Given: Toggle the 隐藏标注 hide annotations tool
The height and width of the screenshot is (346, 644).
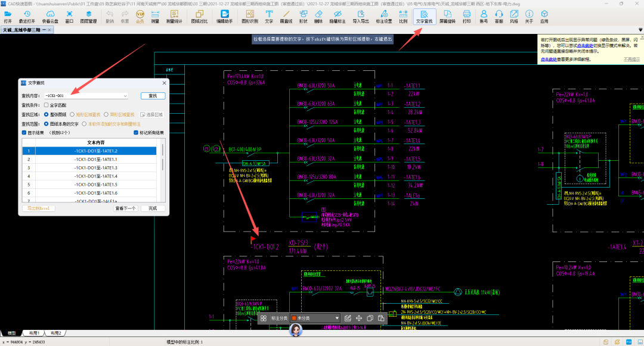Looking at the screenshot, I should point(337,17).
